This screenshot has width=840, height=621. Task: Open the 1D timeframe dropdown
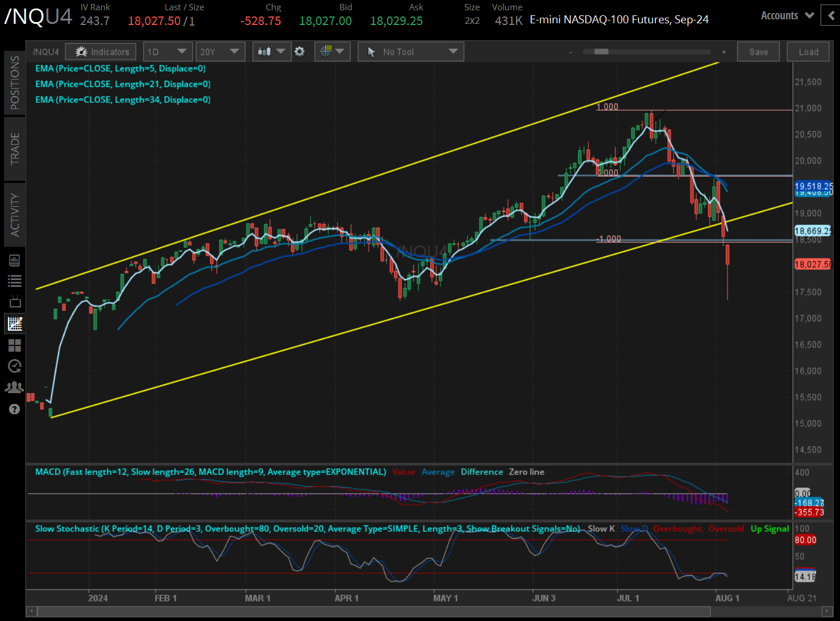[168, 51]
